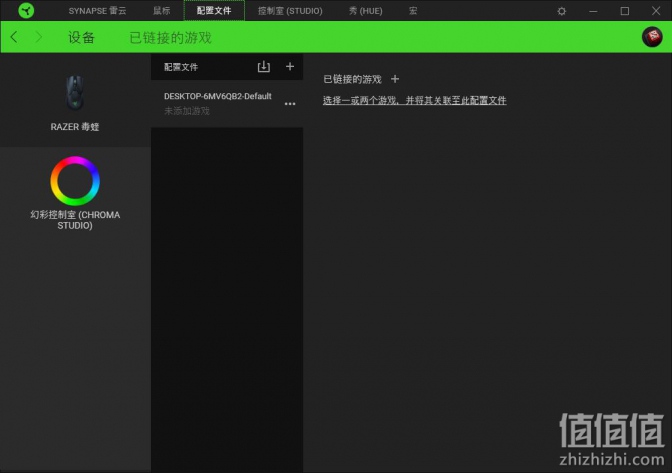Click the Razer logo icon
Viewport: 672px width, 473px height.
point(26,10)
